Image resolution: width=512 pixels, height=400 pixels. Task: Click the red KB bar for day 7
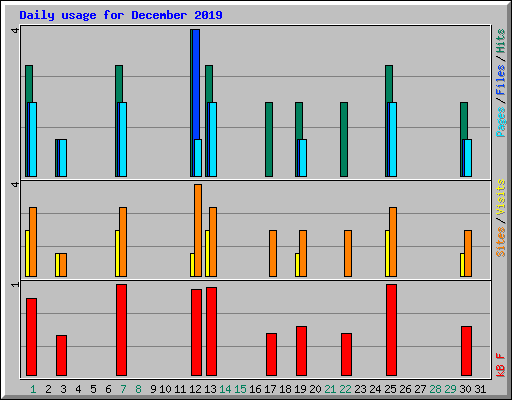pos(121,330)
